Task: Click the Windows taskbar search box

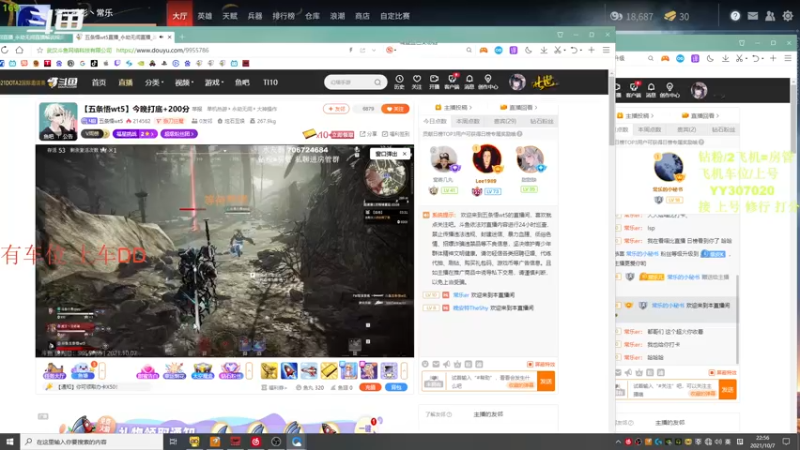Action: point(93,441)
